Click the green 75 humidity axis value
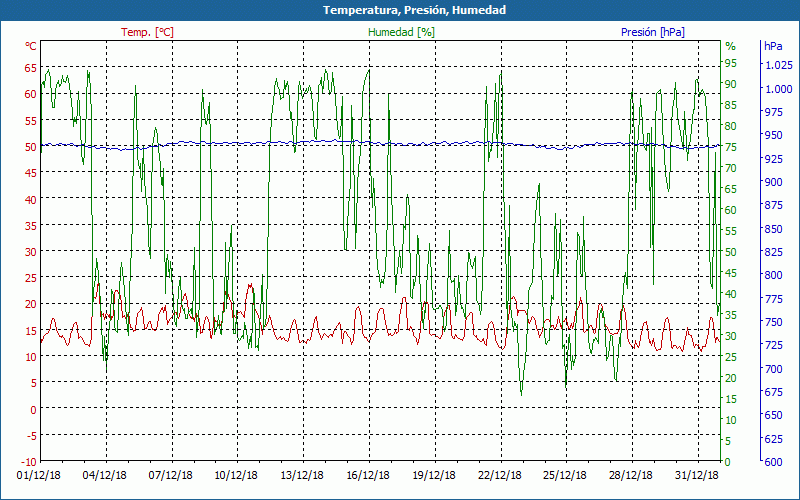Viewport: 800px width, 500px height. (731, 147)
